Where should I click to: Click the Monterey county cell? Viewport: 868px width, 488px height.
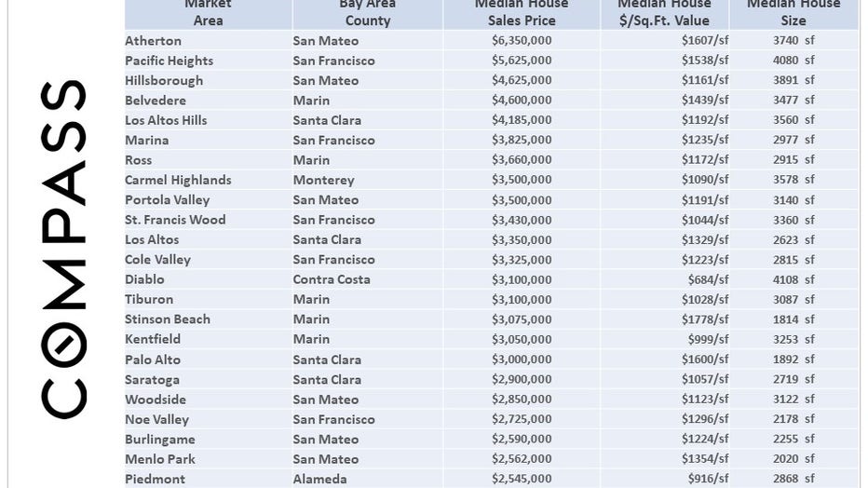(323, 181)
